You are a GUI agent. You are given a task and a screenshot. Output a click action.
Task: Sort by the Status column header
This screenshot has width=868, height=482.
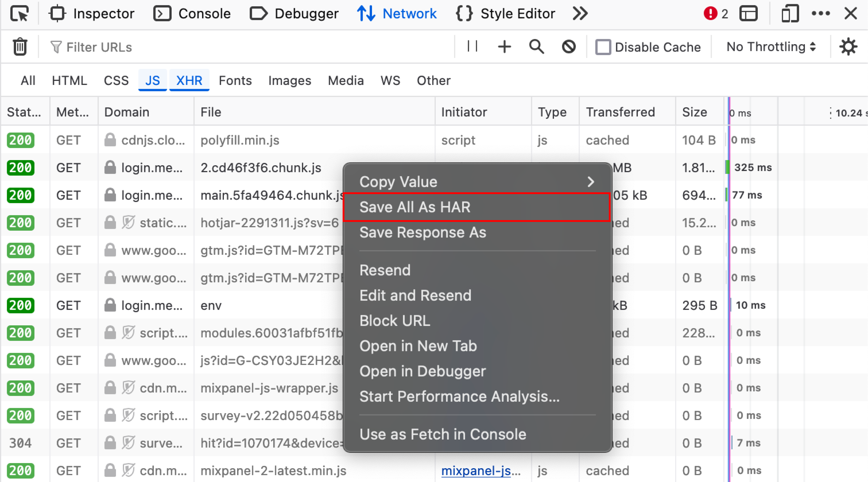(25, 112)
